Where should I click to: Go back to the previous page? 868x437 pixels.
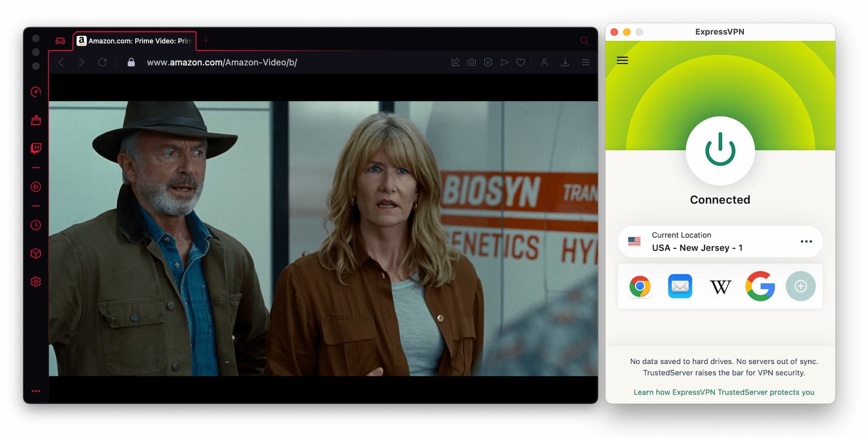point(61,62)
